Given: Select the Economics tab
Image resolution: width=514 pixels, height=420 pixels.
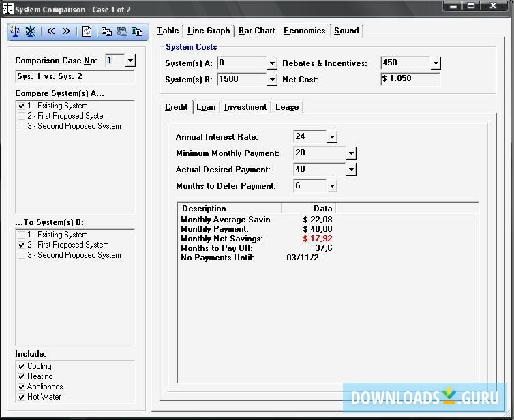Looking at the screenshot, I should [x=305, y=31].
